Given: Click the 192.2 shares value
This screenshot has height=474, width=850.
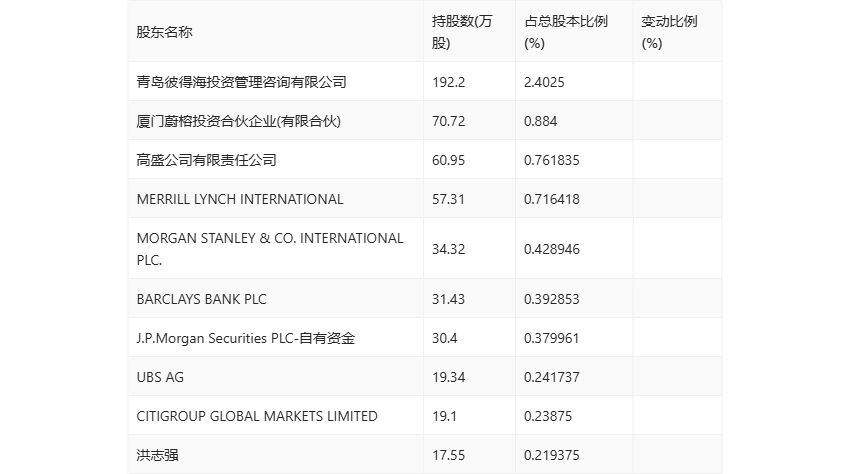Looking at the screenshot, I should pos(448,82).
